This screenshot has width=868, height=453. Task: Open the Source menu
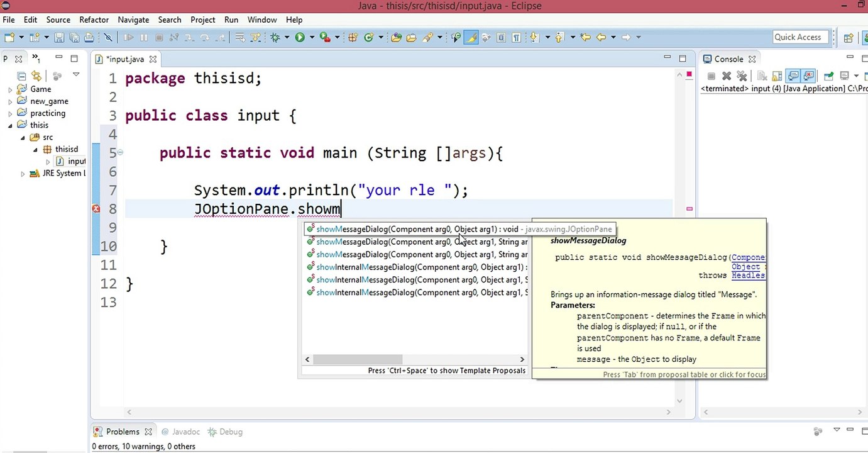pos(58,20)
